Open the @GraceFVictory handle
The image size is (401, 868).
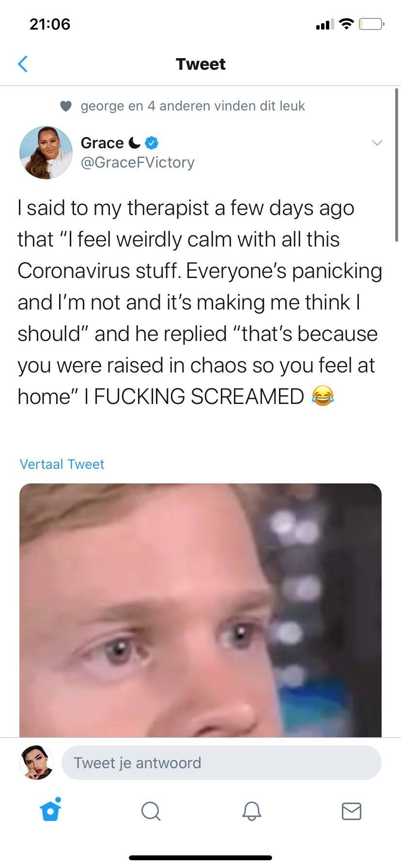138,162
